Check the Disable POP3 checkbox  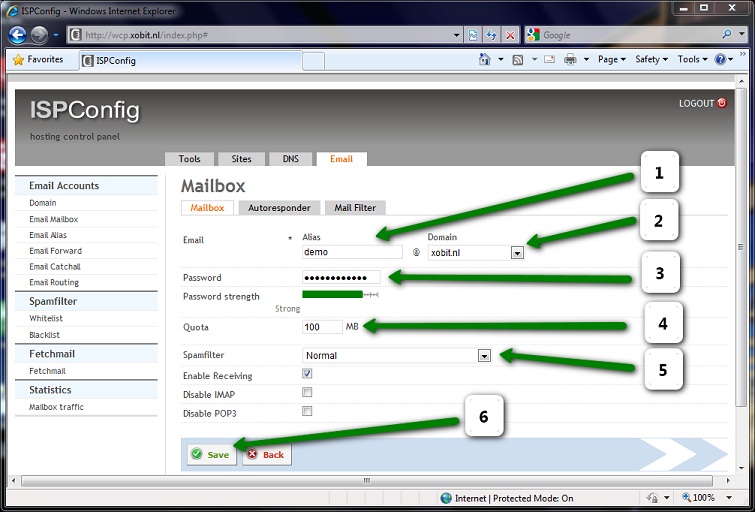click(x=307, y=411)
